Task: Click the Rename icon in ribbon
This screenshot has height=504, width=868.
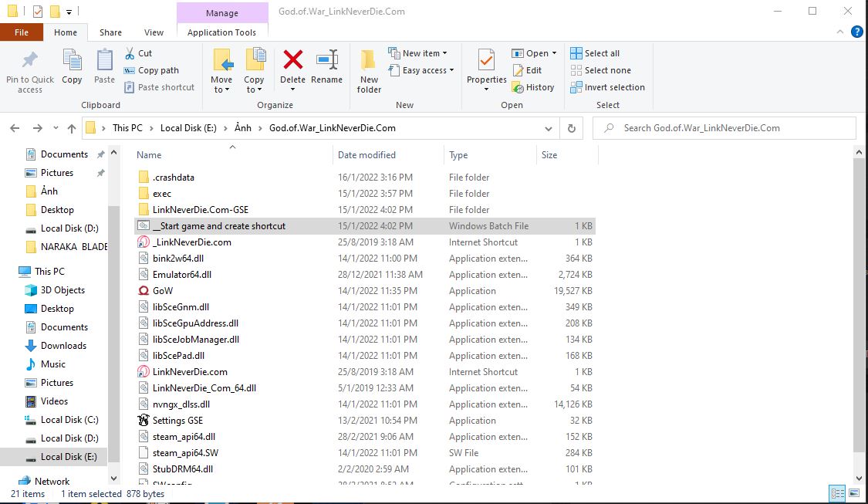Action: pos(326,68)
